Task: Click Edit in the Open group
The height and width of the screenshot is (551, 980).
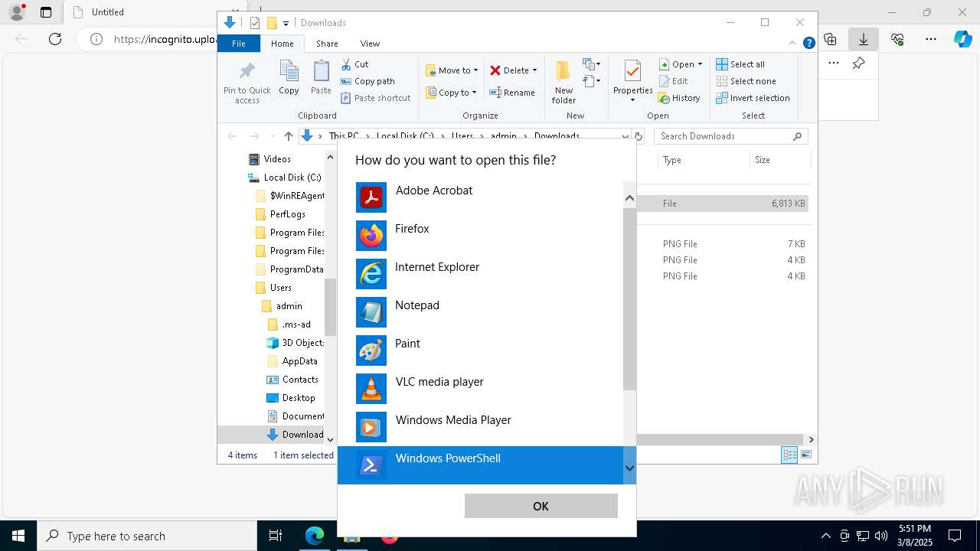Action: click(x=673, y=81)
